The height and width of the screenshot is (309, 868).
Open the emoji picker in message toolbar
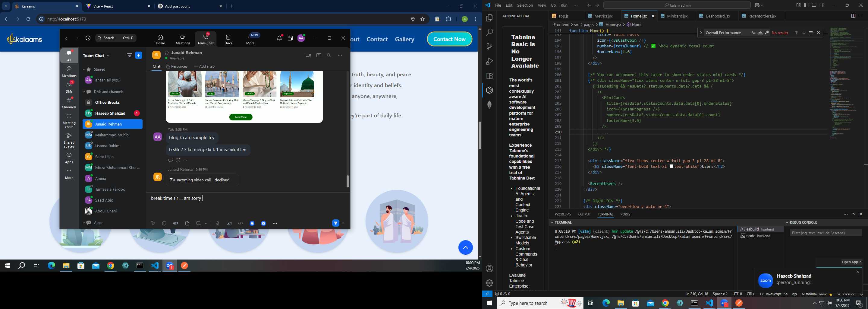click(x=164, y=223)
